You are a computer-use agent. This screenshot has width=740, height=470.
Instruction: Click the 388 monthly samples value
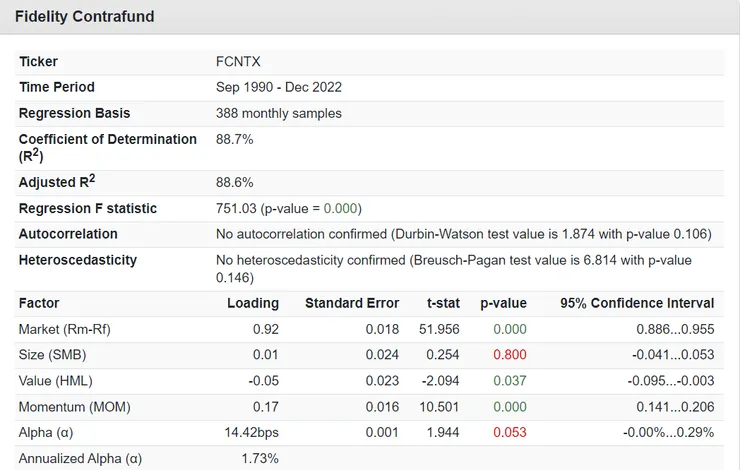pyautogui.click(x=279, y=114)
